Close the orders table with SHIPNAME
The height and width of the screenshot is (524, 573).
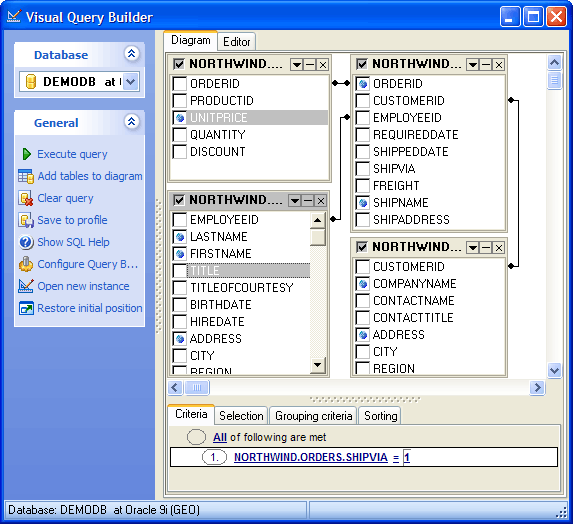499,65
